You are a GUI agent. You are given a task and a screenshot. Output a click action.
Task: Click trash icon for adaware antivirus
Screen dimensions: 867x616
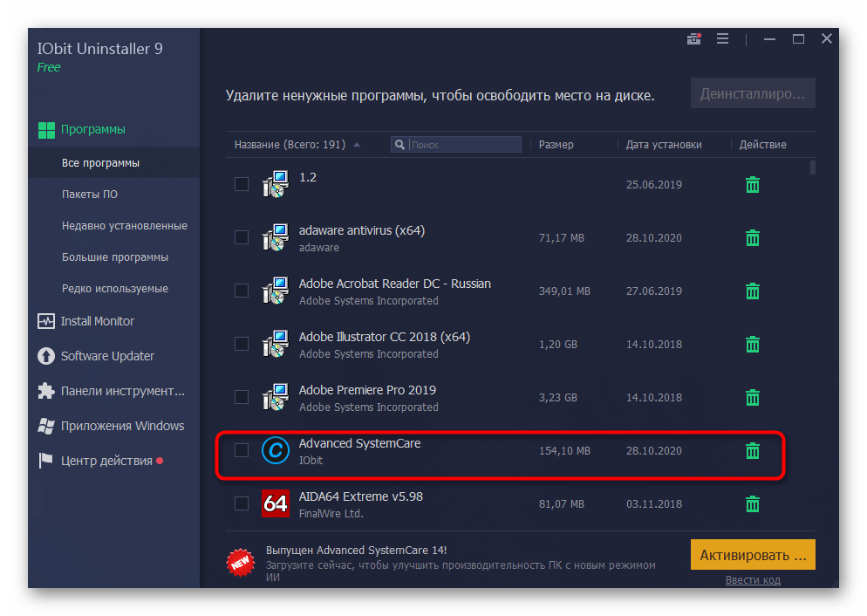752,238
